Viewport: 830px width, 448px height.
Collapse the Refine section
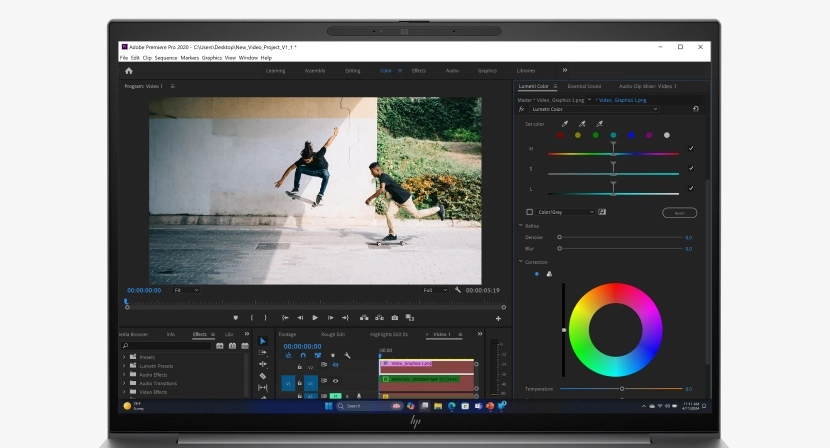tap(520, 226)
